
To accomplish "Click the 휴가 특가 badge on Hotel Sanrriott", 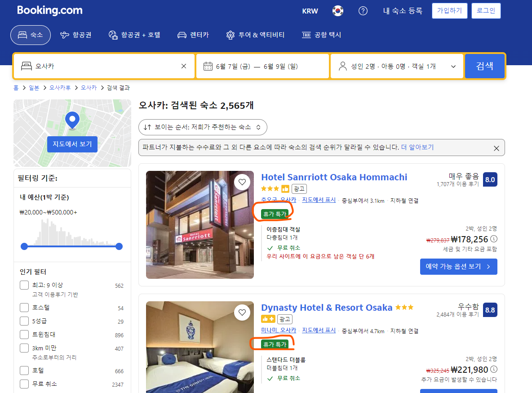I will coord(275,214).
